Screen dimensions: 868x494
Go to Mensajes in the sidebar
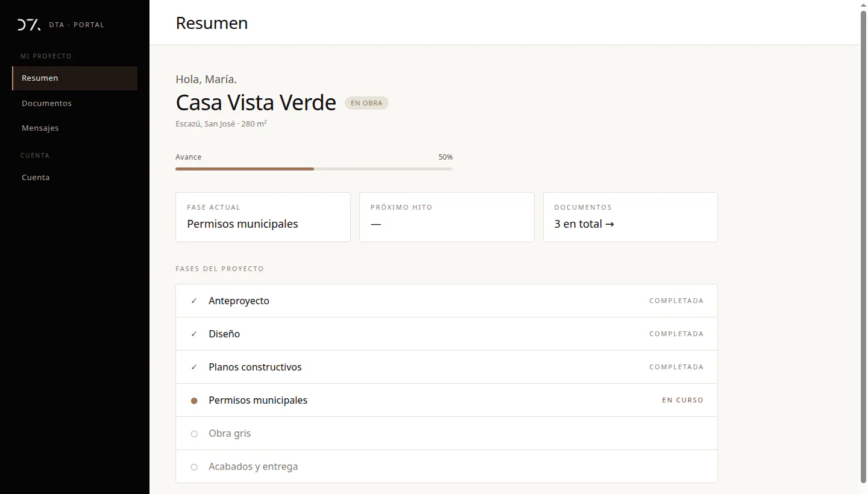coord(75,128)
